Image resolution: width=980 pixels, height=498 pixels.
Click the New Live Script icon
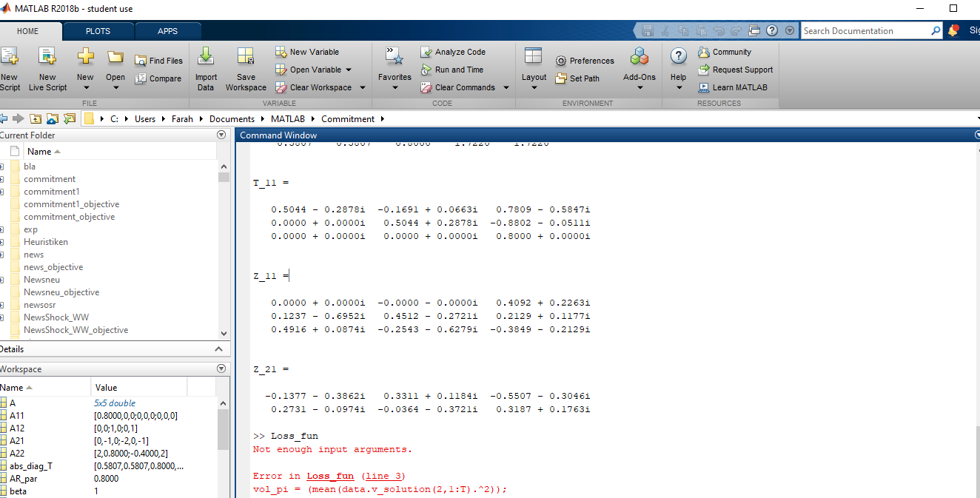tap(47, 57)
